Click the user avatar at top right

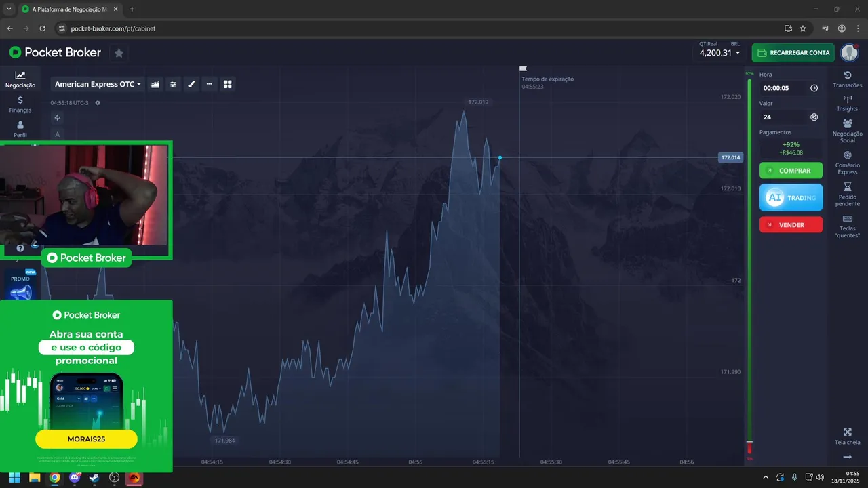[x=850, y=52]
